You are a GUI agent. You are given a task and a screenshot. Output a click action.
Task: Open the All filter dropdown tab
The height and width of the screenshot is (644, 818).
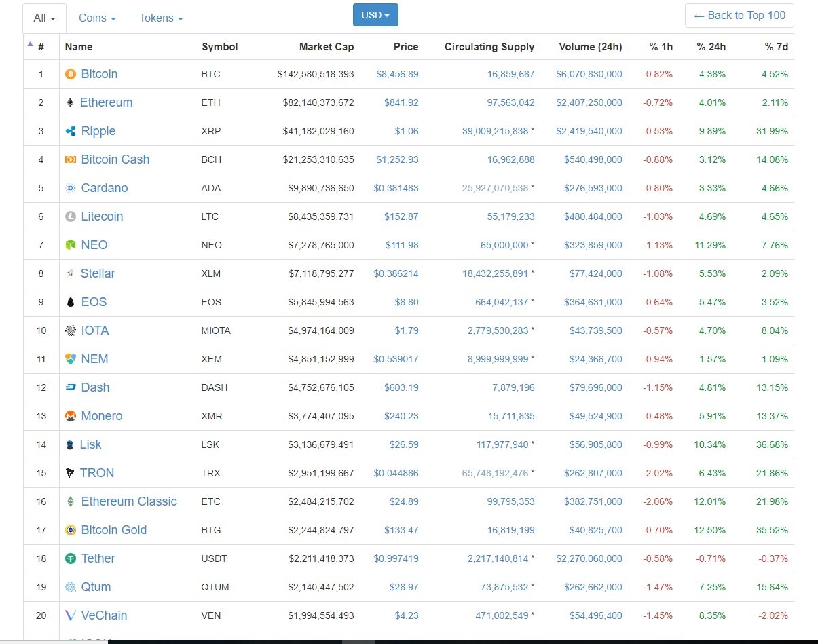coord(45,18)
